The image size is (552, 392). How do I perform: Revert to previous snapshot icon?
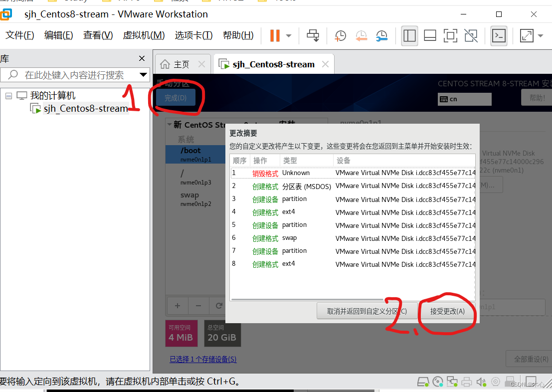click(361, 35)
